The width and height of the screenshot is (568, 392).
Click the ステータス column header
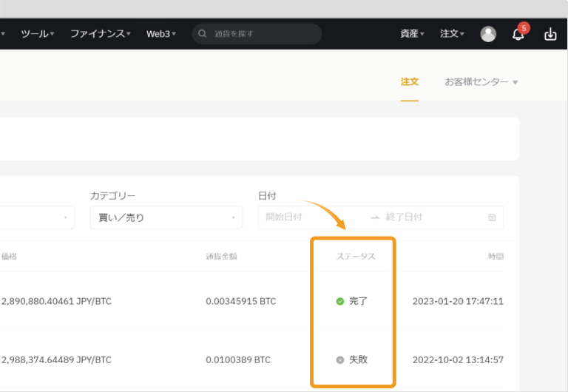[x=355, y=257]
